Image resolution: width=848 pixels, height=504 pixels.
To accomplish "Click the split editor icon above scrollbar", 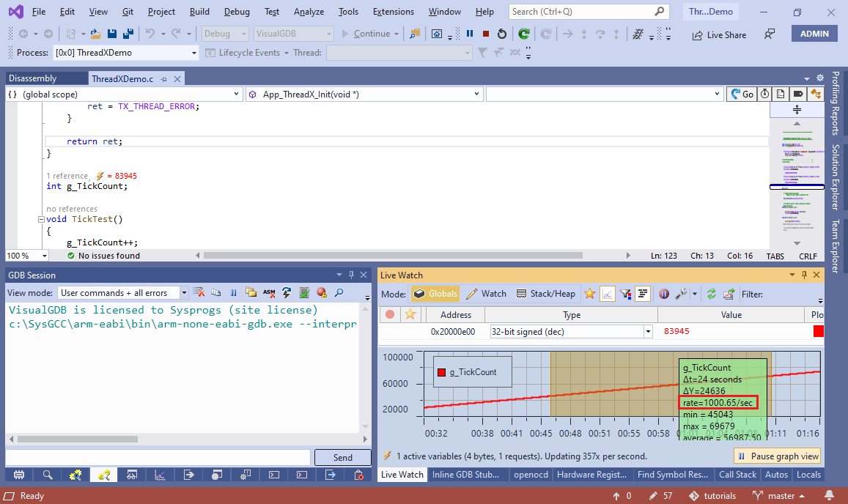I will click(797, 110).
